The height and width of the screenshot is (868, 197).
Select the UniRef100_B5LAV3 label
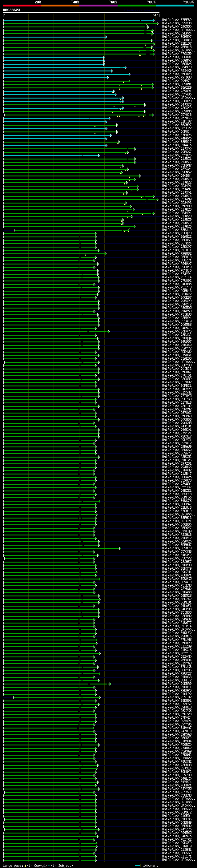177,74
